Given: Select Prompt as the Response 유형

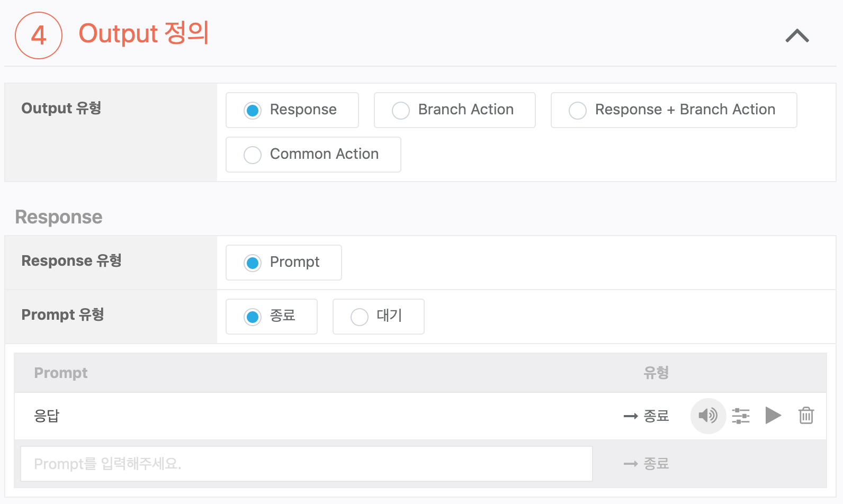Looking at the screenshot, I should [253, 263].
